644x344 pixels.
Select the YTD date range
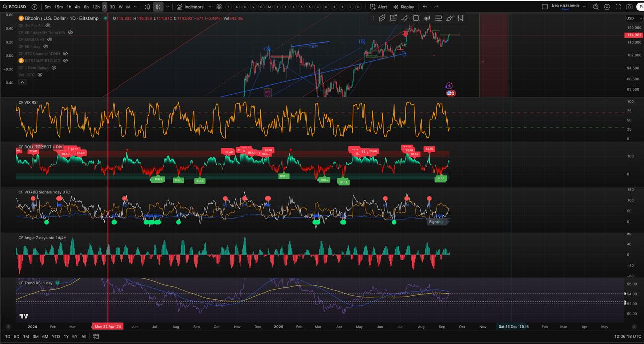pyautogui.click(x=56, y=337)
